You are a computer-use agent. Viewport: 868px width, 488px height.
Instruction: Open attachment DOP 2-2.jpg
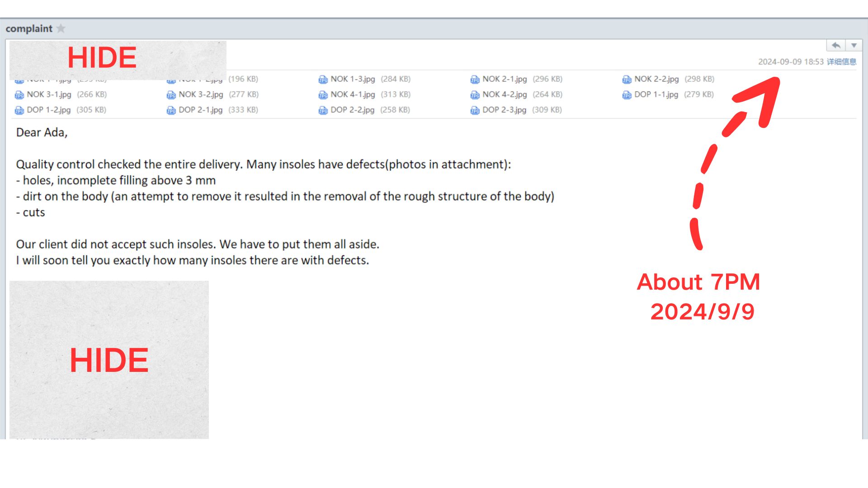[x=352, y=110]
